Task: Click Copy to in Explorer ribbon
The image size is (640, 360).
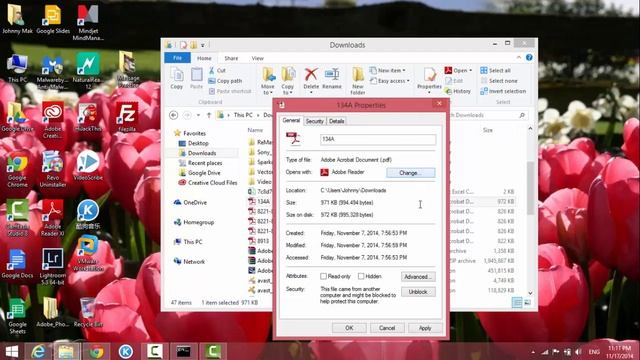Action: (288, 81)
